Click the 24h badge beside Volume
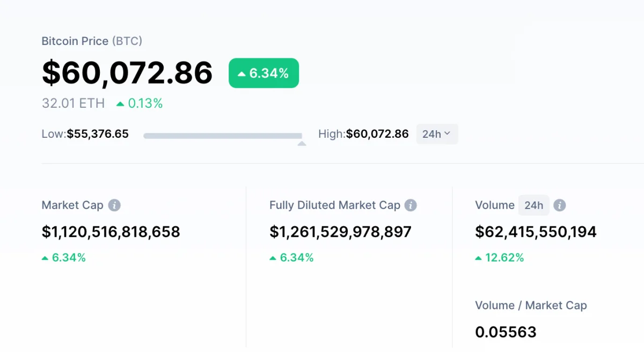The image size is (644, 357). coord(533,205)
